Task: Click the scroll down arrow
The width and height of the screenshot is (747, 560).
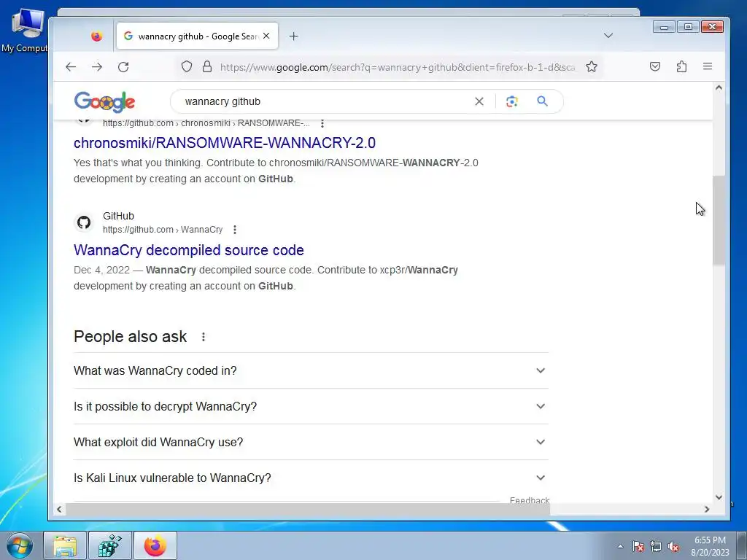Action: tap(719, 497)
